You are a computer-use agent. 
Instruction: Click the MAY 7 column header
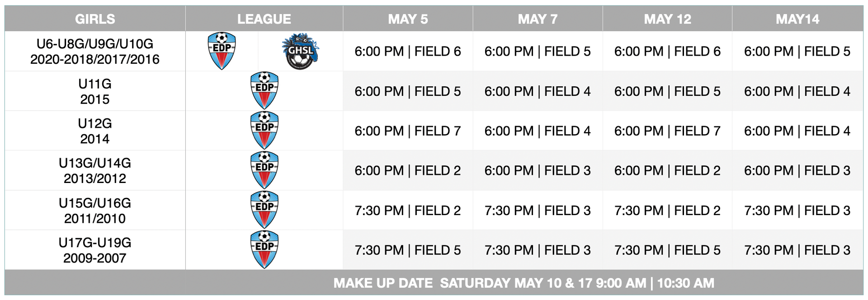tap(538, 19)
